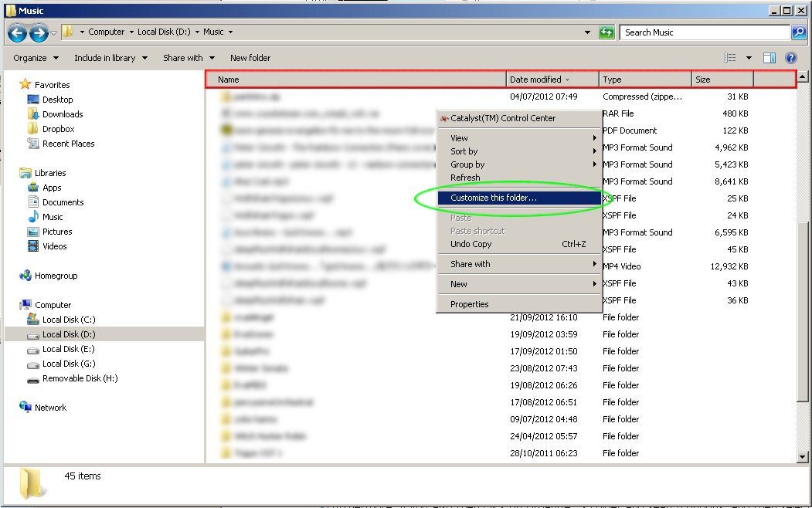Click the Search Music magnifier icon
The image size is (812, 508).
tap(799, 32)
